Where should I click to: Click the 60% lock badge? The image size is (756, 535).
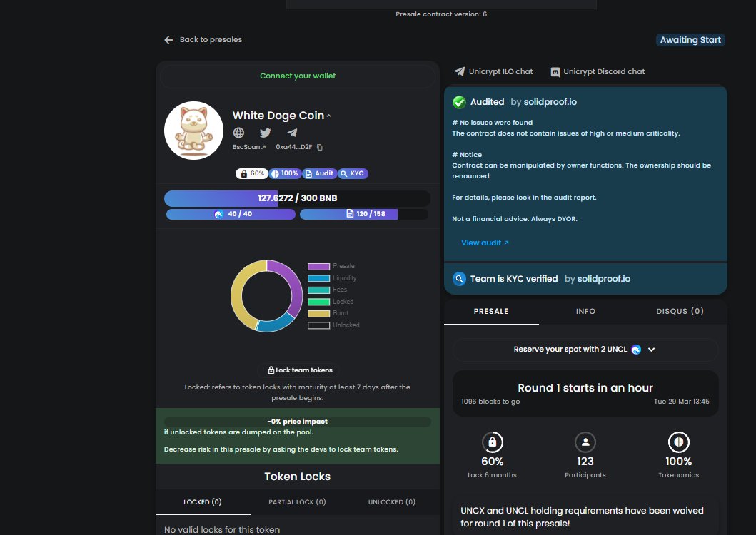click(x=252, y=173)
